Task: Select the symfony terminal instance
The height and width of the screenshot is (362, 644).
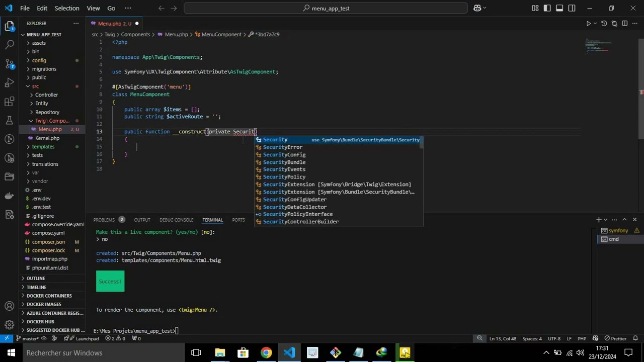Action: click(x=618, y=231)
